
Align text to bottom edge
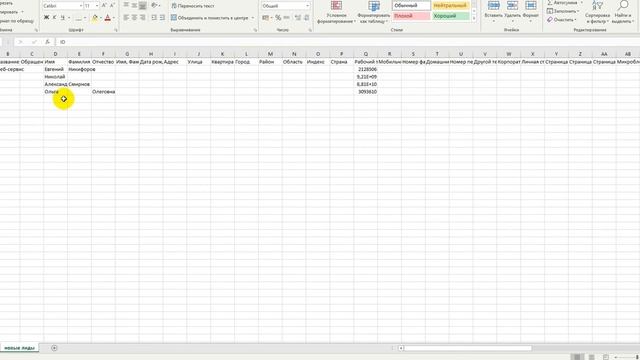pos(142,5)
